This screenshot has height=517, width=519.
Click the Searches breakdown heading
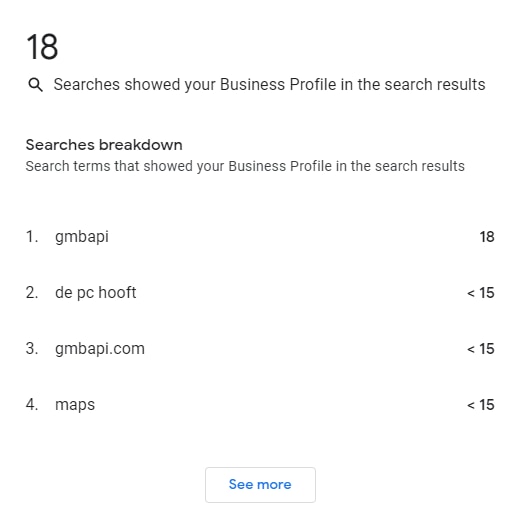tap(104, 145)
